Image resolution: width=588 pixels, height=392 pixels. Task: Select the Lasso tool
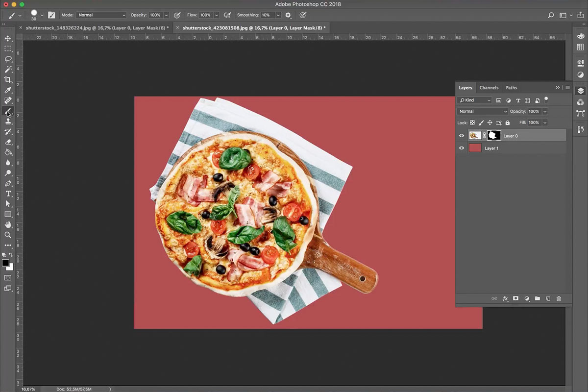click(x=7, y=59)
